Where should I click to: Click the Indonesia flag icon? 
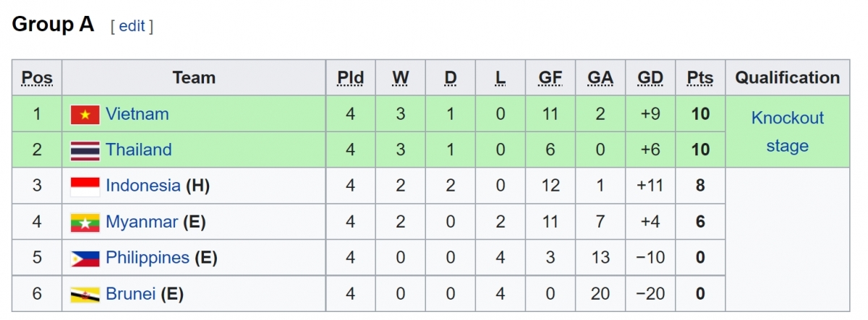[85, 186]
